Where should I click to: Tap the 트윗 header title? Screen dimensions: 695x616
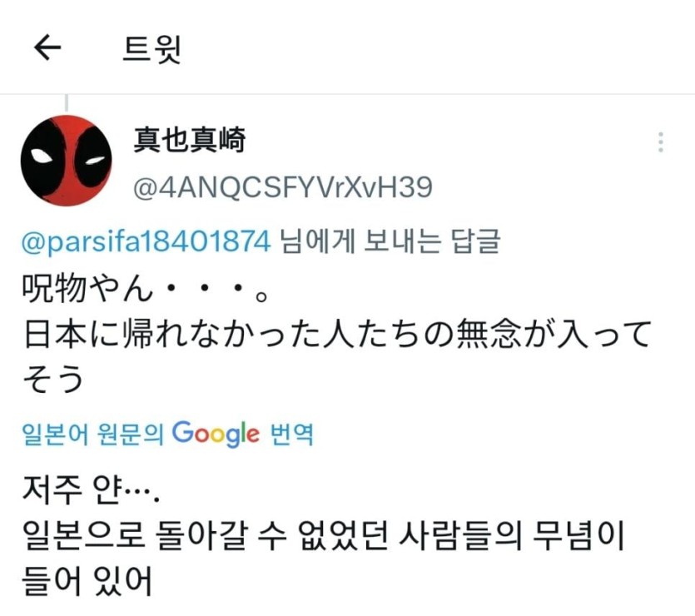[152, 49]
